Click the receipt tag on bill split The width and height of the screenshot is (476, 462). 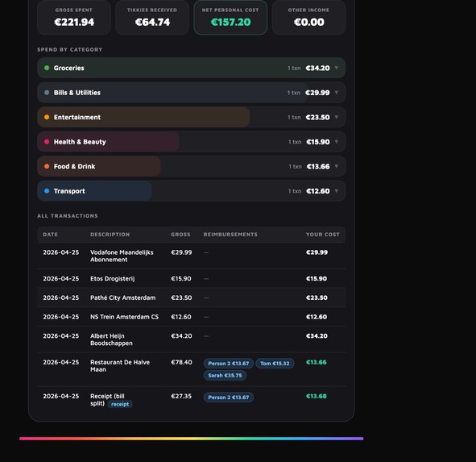tap(120, 404)
